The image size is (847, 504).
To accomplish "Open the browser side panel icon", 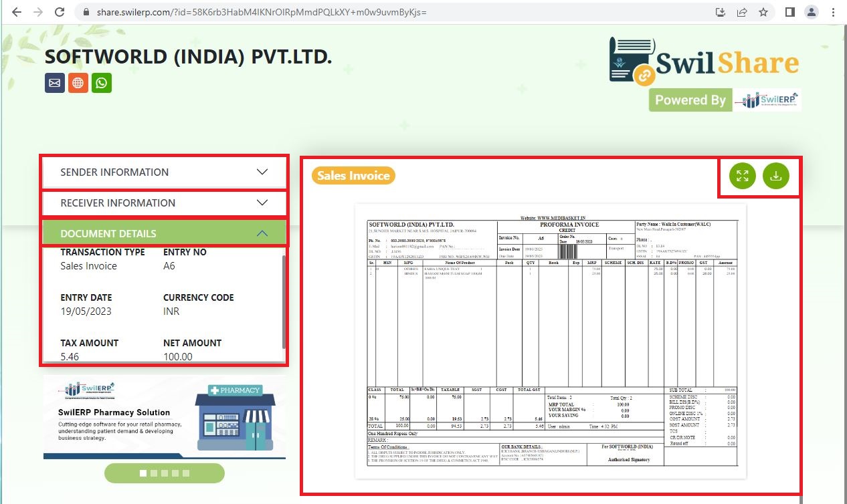I will coord(790,12).
